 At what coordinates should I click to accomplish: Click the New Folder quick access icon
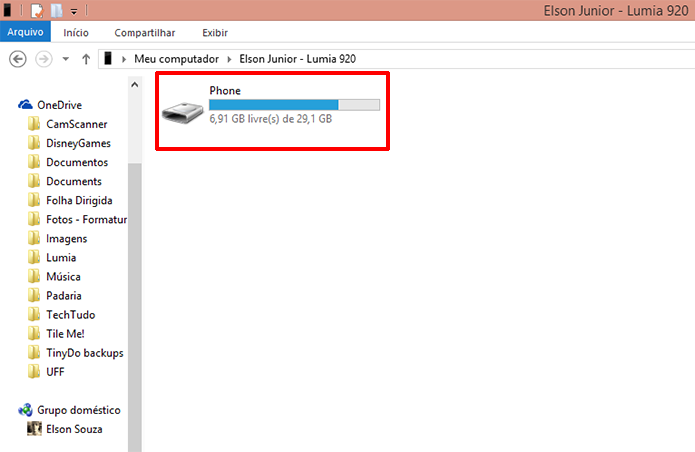(56, 10)
